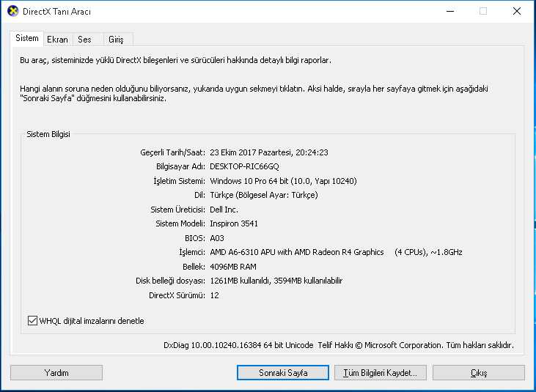The image size is (536, 392).
Task: Click the Çıkış button
Action: 479,372
